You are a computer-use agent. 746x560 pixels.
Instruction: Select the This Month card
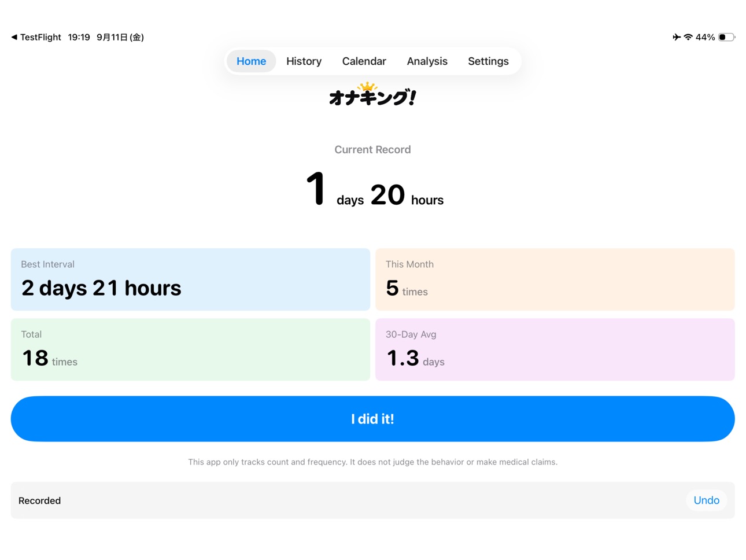pyautogui.click(x=555, y=279)
